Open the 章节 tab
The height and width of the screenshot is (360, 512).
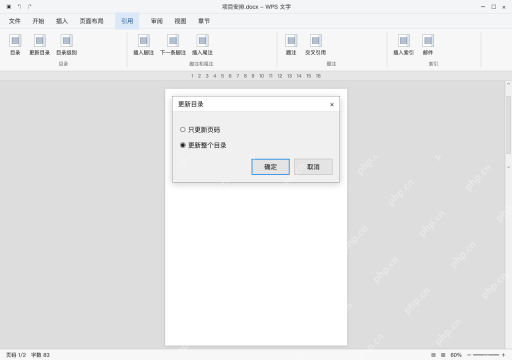[x=204, y=21]
